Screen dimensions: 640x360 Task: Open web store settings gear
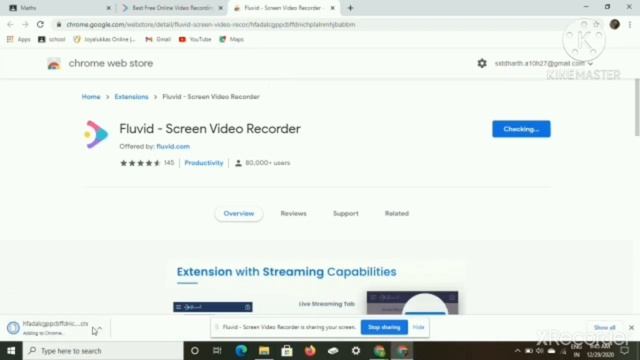tap(482, 63)
